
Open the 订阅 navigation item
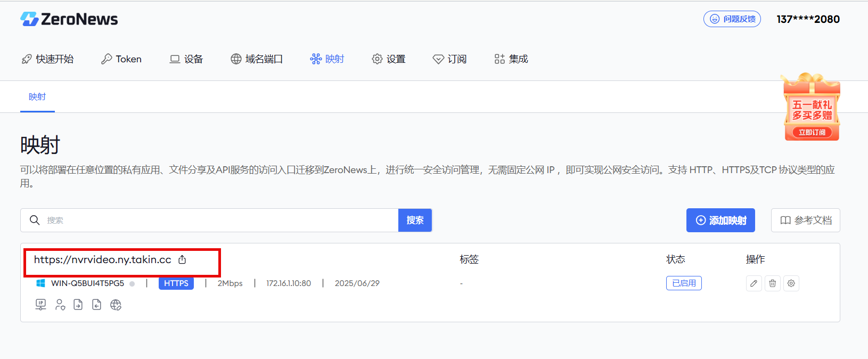tap(449, 59)
